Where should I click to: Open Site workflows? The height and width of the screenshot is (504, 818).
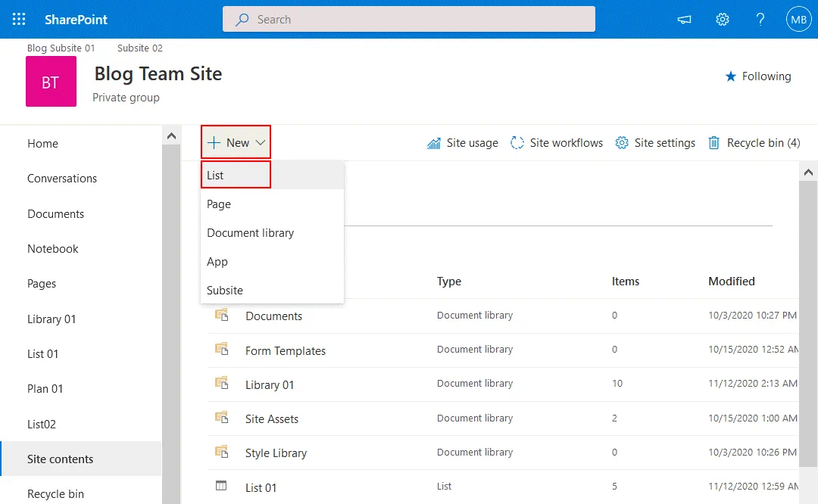[557, 143]
